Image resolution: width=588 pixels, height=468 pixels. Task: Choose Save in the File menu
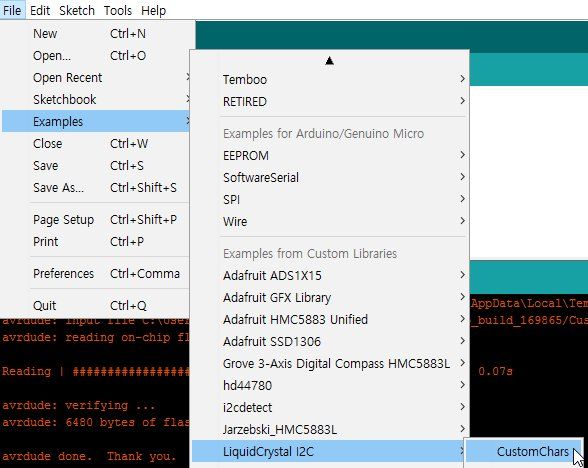[x=96, y=165]
